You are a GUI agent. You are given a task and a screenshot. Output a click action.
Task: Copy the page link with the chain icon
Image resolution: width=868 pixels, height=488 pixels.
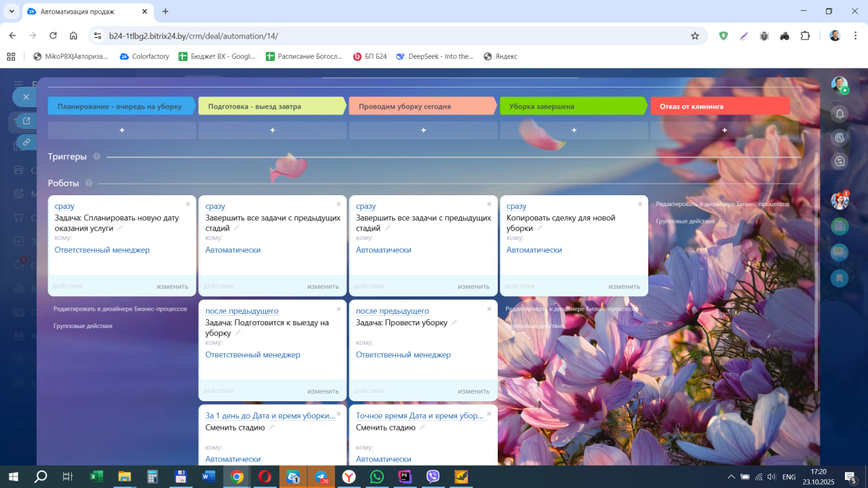[26, 142]
